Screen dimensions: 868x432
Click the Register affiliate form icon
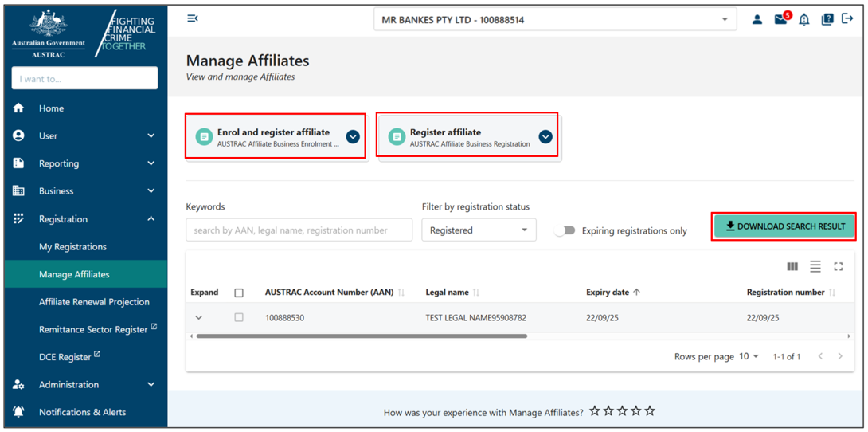[397, 136]
